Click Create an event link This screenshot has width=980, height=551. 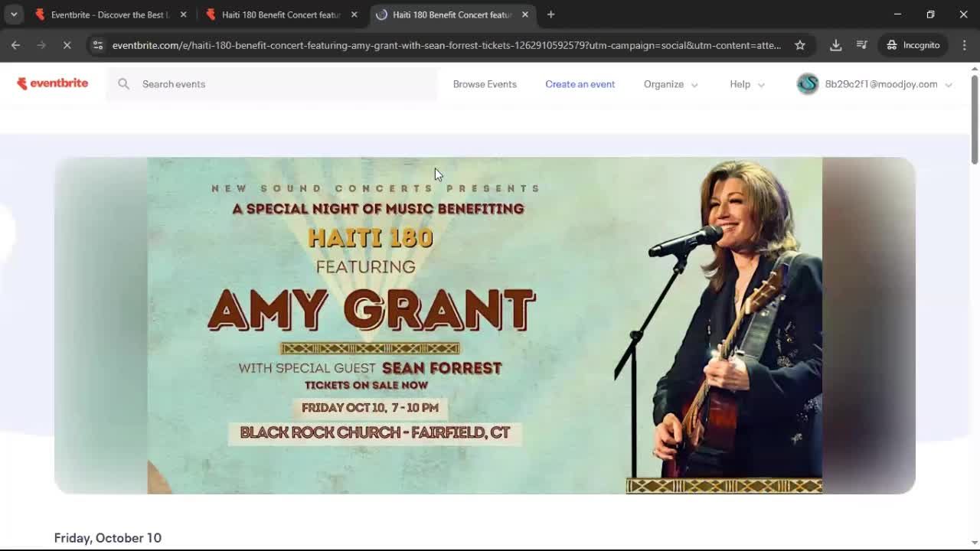(x=580, y=84)
